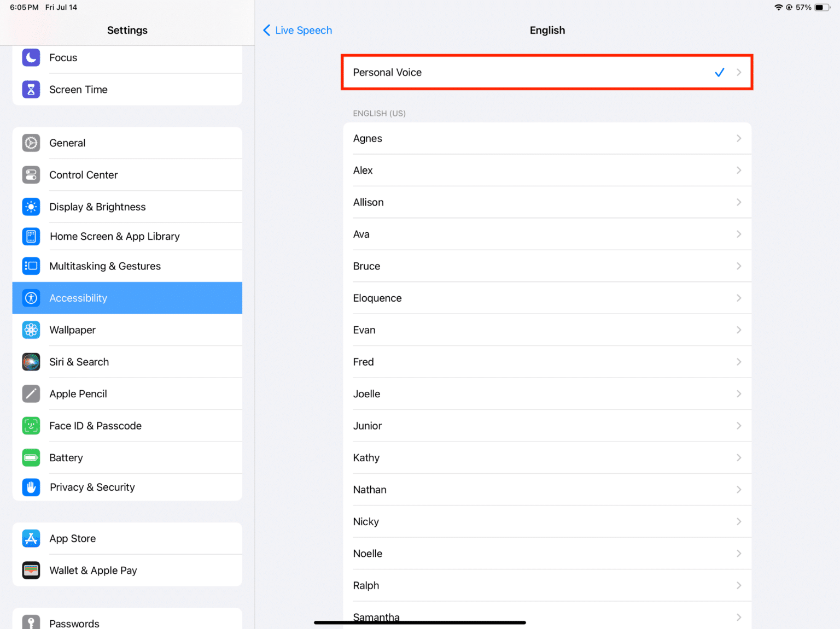Tap the Face ID & Passcode icon

click(31, 426)
